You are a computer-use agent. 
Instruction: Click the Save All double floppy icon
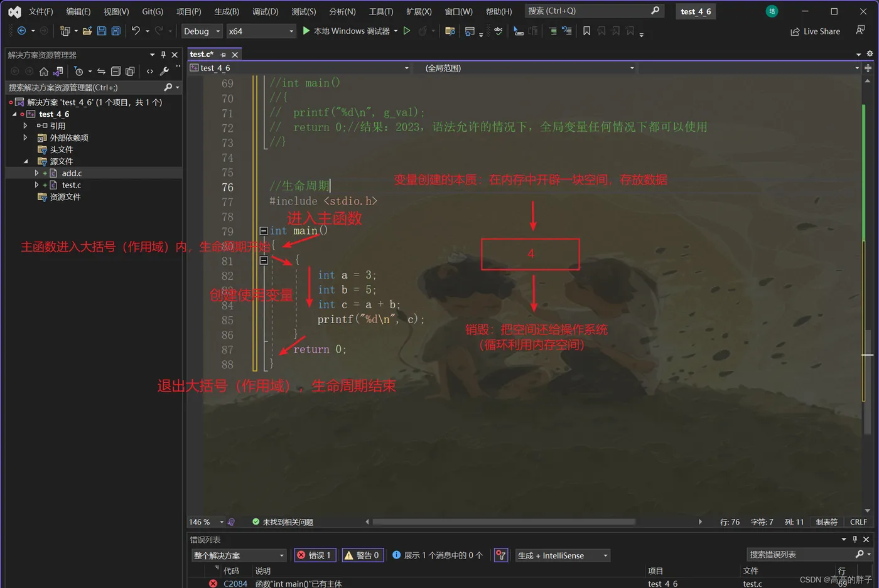pos(116,31)
